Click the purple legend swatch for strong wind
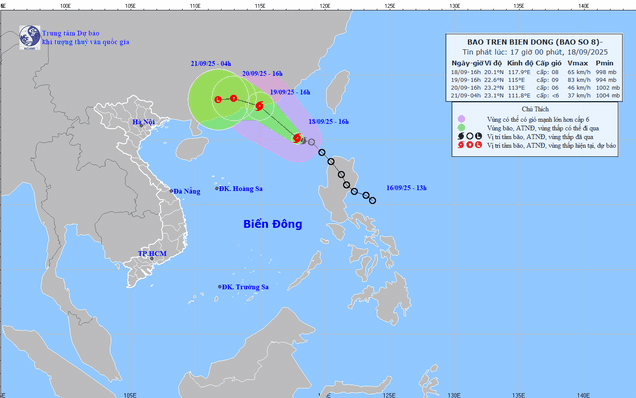The image size is (636, 398). (461, 119)
